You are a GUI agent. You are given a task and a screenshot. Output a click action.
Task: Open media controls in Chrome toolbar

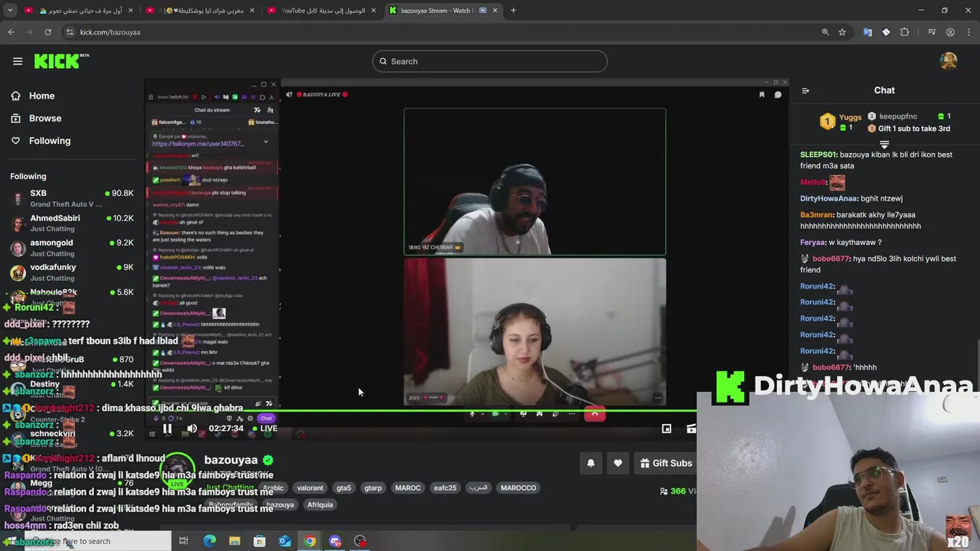pos(932,32)
